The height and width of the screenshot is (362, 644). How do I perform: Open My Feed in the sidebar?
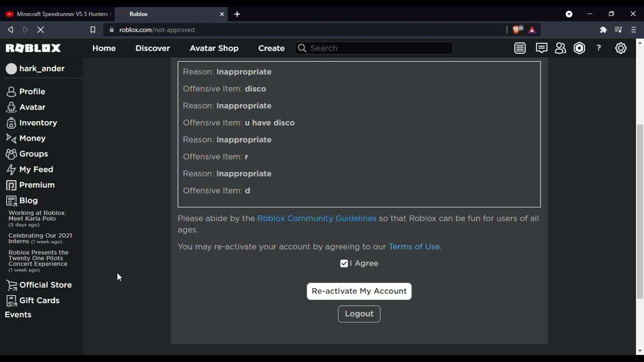click(36, 169)
